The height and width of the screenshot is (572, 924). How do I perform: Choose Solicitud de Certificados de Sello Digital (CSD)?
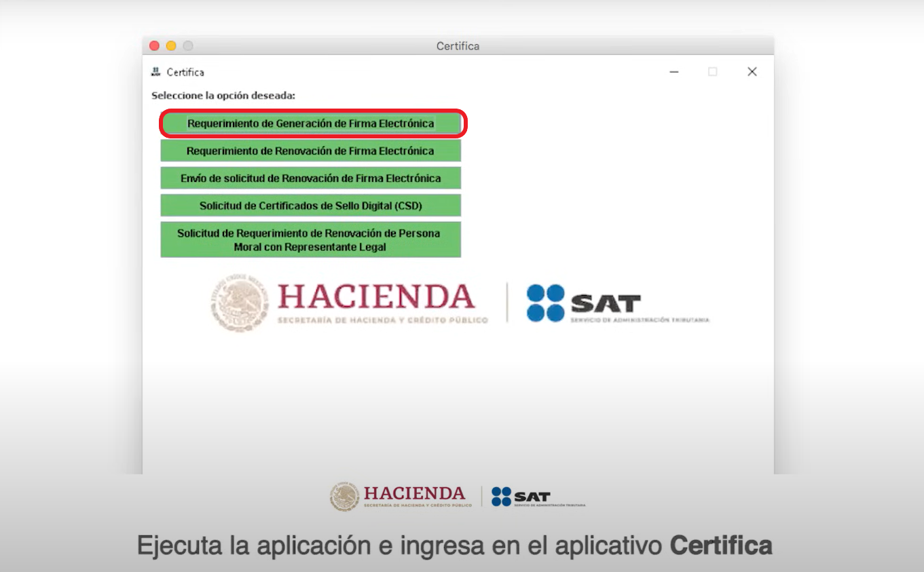pos(311,206)
